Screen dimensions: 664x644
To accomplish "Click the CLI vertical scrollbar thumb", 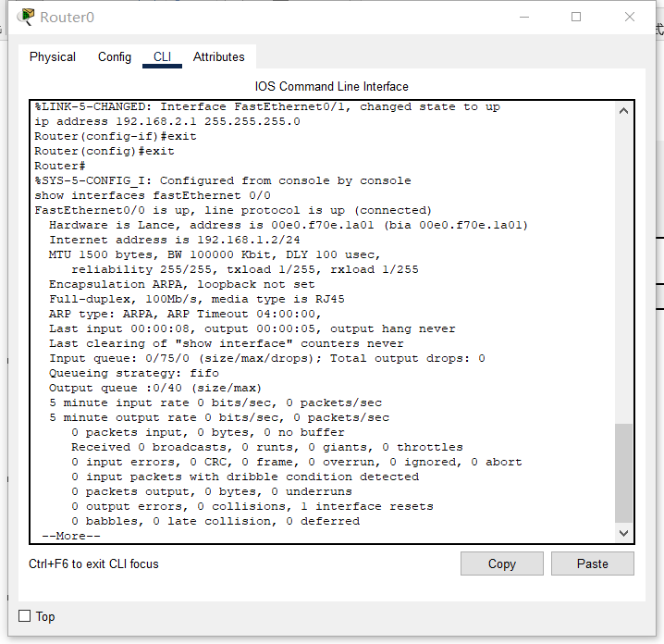I will click(x=623, y=473).
